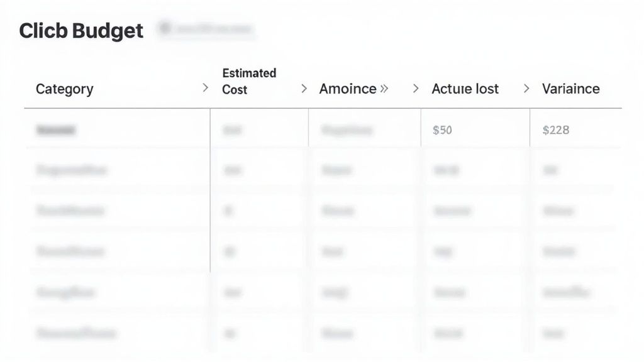The image size is (644, 362).
Task: Select the Estimated Cost column header
Action: (x=248, y=81)
